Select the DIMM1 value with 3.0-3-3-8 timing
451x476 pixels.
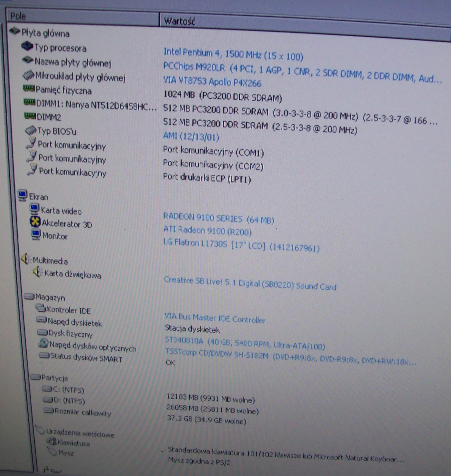[300, 115]
